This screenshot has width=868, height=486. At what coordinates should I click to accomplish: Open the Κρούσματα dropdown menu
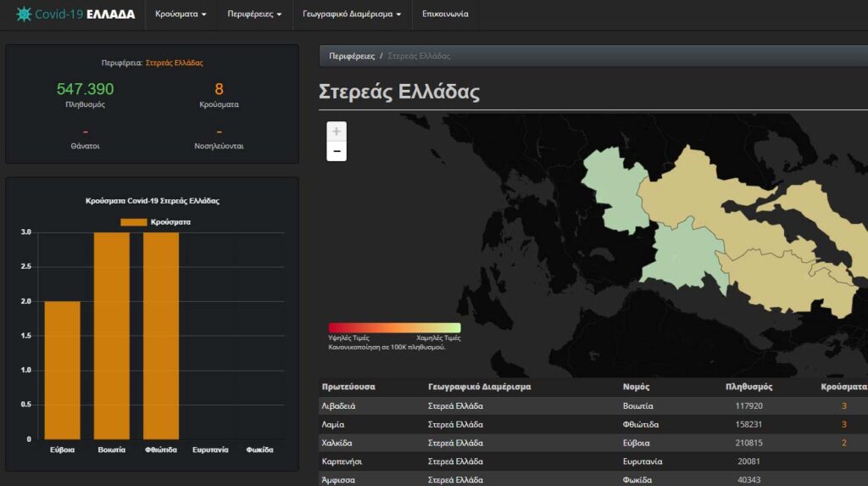point(176,14)
